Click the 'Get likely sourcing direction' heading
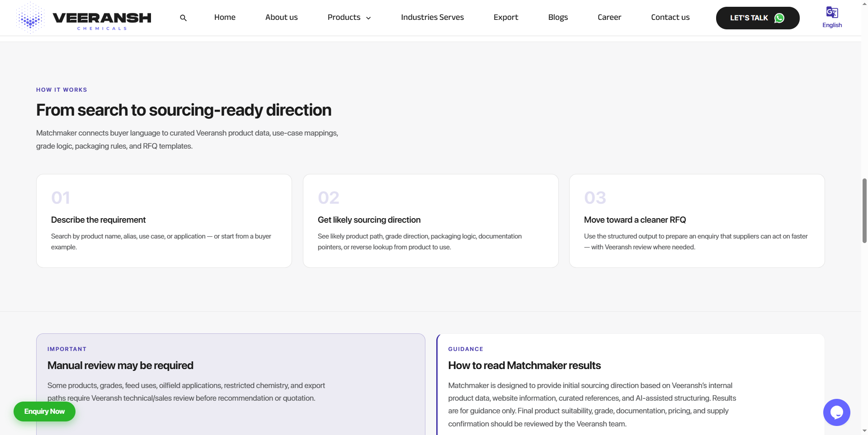The height and width of the screenshot is (435, 868). pyautogui.click(x=369, y=220)
